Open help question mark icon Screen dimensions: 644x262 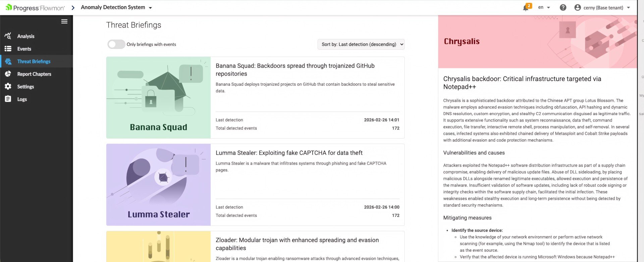563,7
